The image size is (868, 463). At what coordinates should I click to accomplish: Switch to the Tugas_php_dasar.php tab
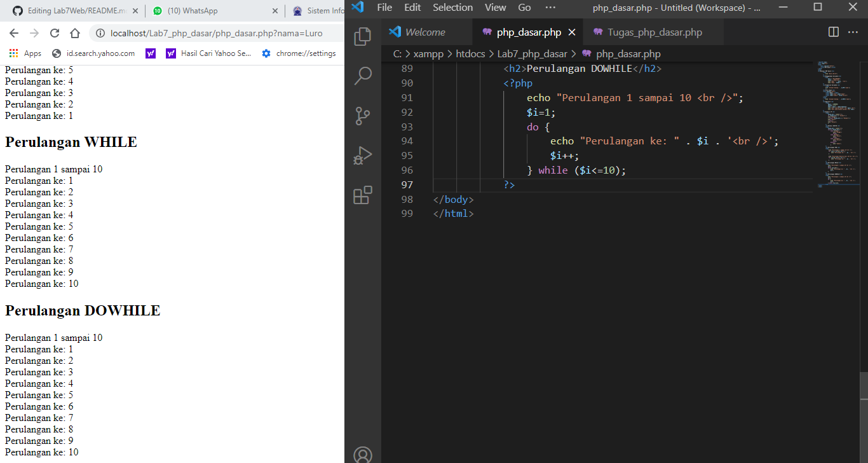(653, 32)
